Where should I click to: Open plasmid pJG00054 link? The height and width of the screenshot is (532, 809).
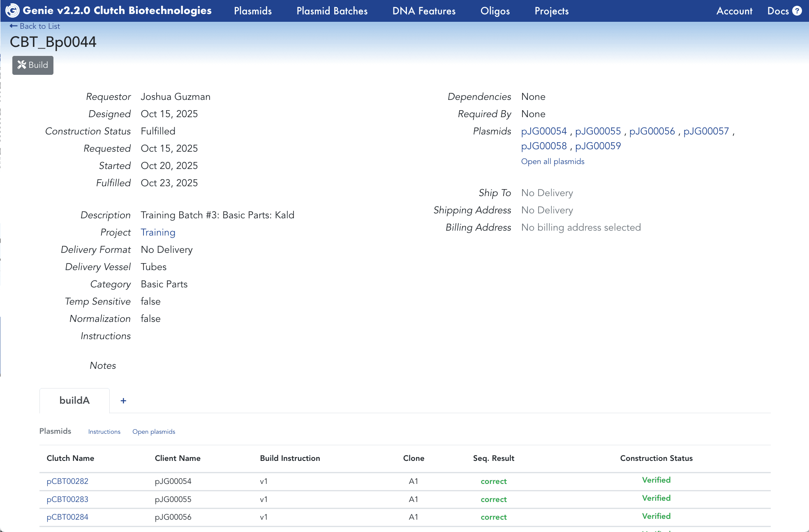(544, 131)
